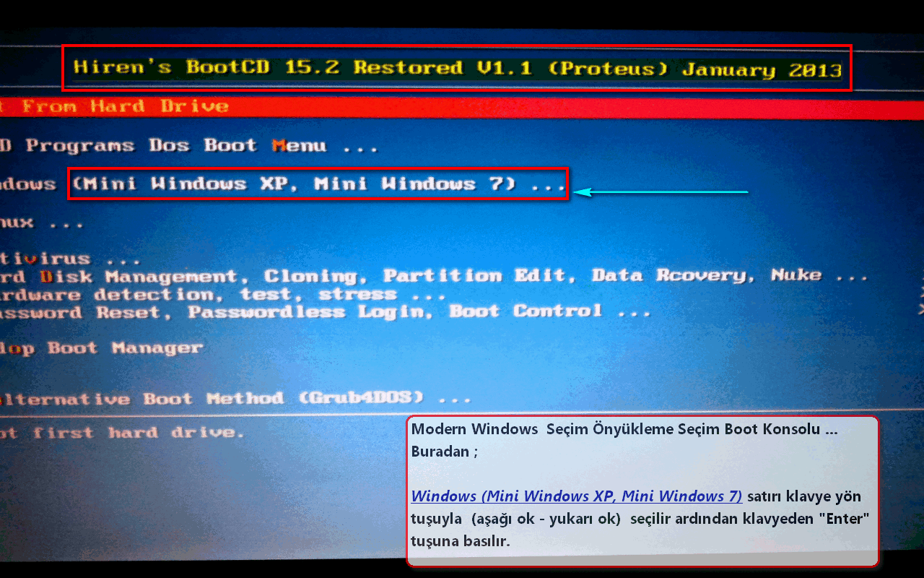Click the 'first hard drive.' help text
924x578 pixels.
click(x=139, y=433)
